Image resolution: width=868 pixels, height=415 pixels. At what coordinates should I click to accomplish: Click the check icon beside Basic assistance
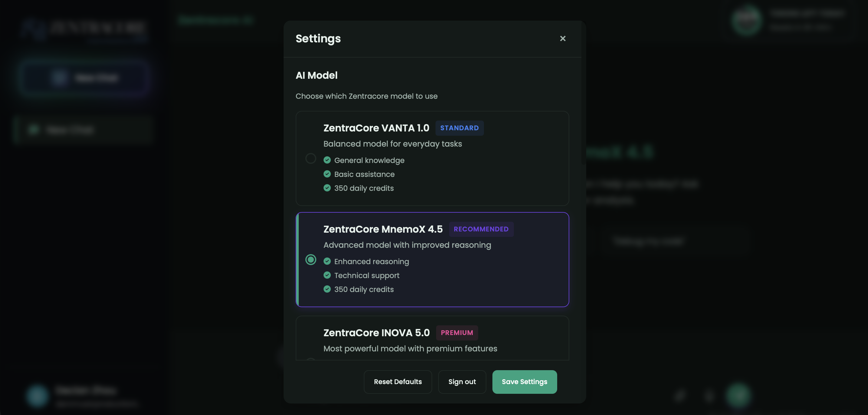327,174
